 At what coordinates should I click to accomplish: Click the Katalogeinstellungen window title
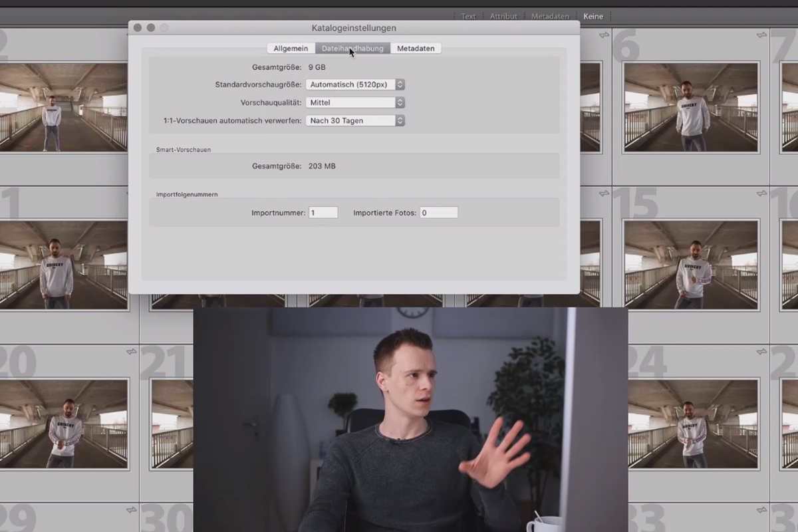click(354, 28)
